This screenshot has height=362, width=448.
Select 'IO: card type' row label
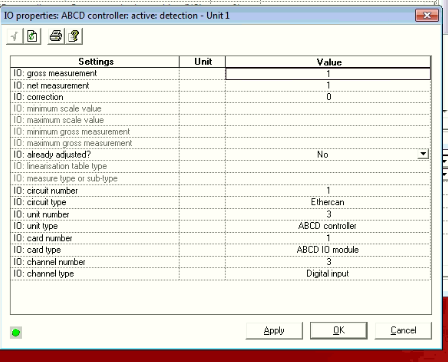point(37,250)
